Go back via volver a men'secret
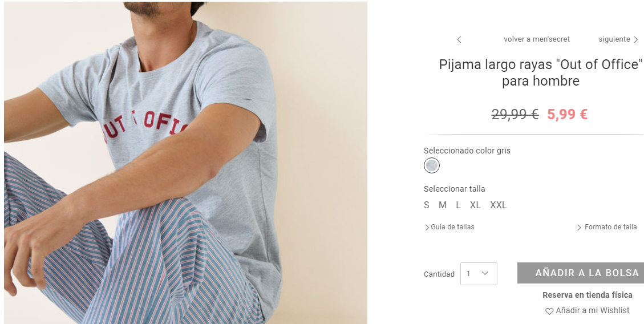This screenshot has height=324, width=644. click(537, 39)
